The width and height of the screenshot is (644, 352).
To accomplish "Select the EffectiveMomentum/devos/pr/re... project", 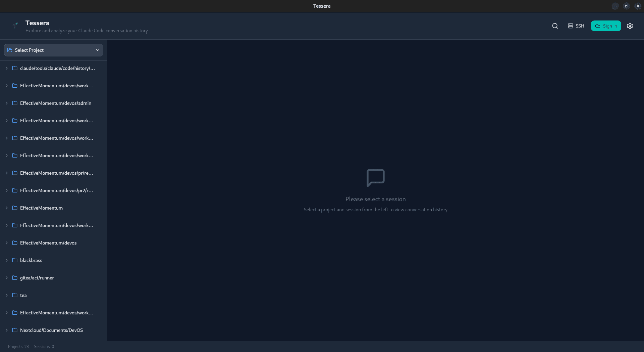I will 54,173.
